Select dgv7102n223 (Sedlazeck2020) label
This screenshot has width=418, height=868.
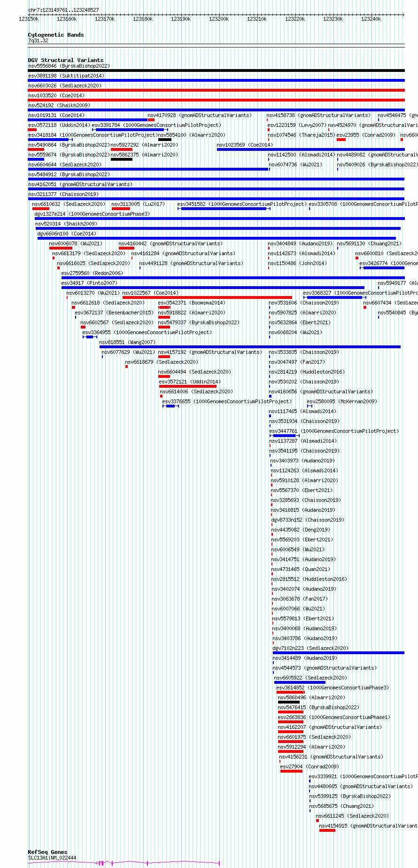coord(310,649)
